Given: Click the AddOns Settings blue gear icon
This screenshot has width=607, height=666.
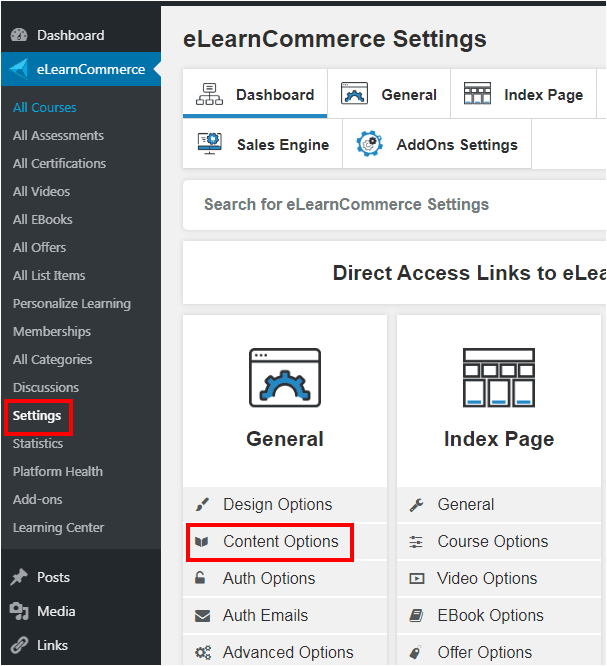Looking at the screenshot, I should click(x=369, y=144).
